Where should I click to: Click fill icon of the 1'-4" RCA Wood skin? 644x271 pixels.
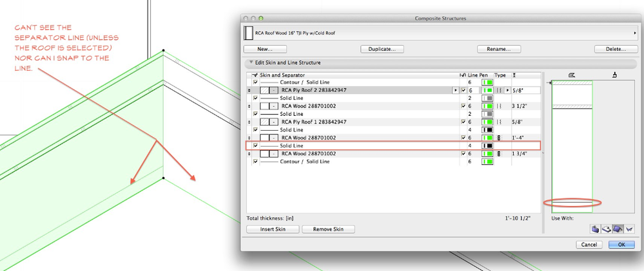click(x=264, y=138)
